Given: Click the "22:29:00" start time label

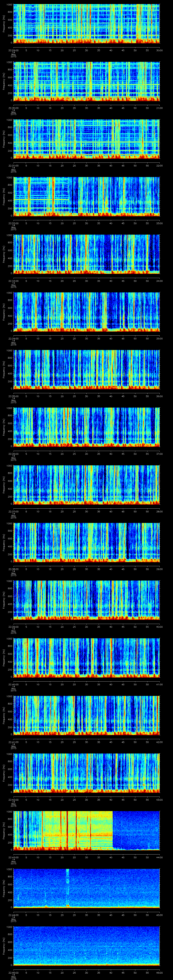Looking at the screenshot, I should [14, 50].
